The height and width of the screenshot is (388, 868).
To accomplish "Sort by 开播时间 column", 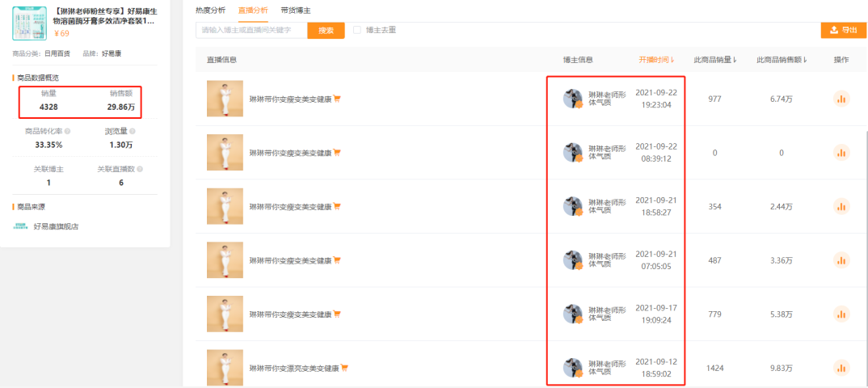I will tap(656, 60).
